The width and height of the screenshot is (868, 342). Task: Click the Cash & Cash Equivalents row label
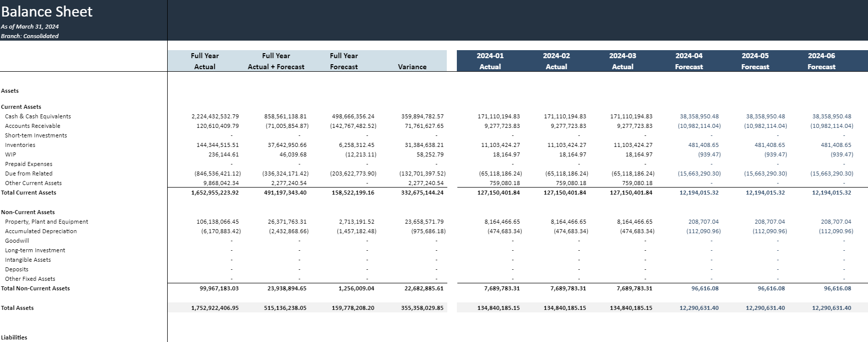pyautogui.click(x=38, y=116)
